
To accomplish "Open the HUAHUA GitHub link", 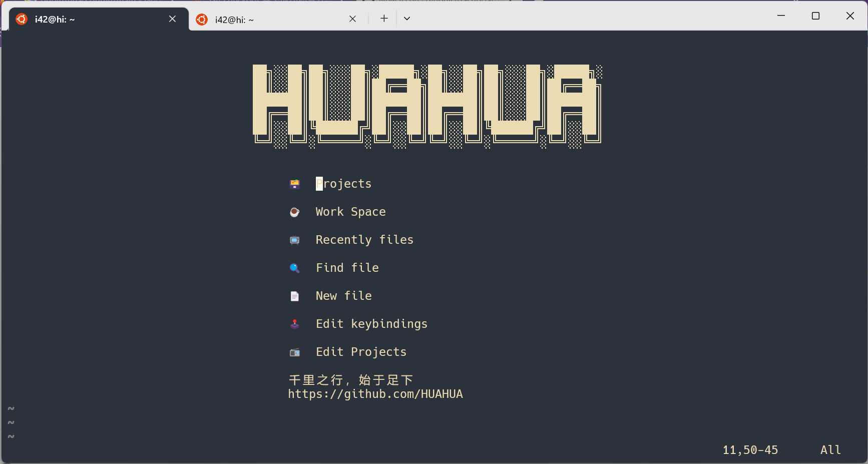I will click(375, 394).
